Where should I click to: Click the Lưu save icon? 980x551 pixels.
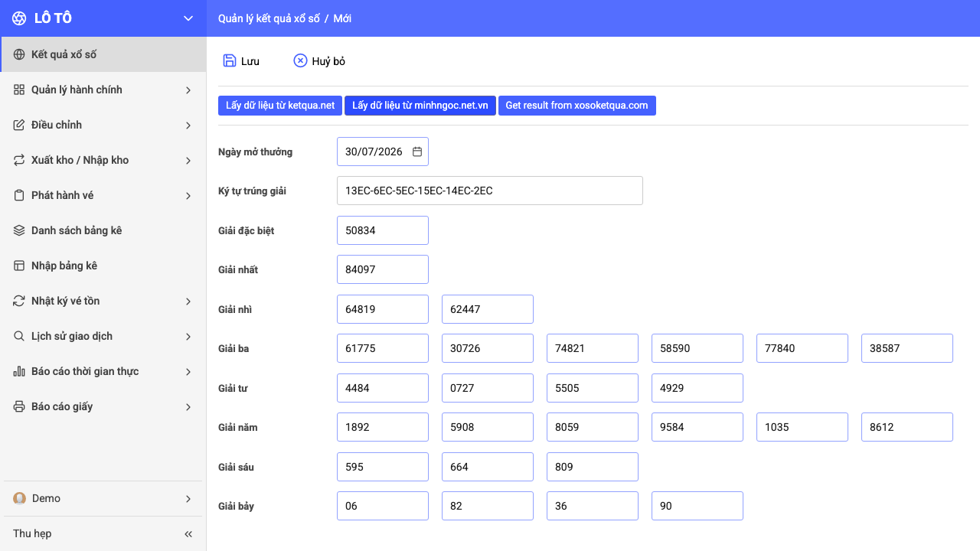tap(230, 61)
